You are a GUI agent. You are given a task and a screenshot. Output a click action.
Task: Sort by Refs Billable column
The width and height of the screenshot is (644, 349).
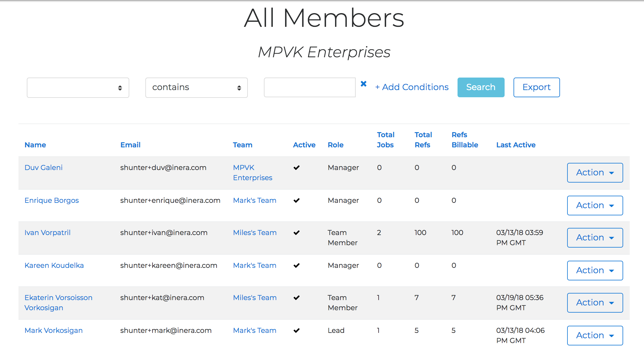point(465,140)
